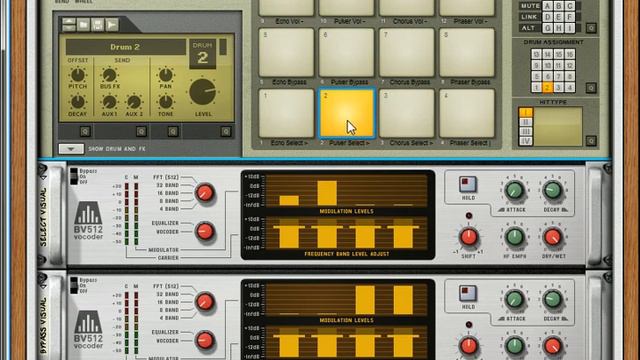Click the Q button under Level knob

coord(226,131)
